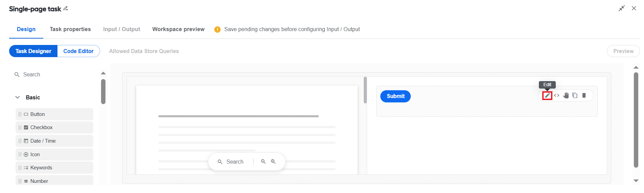
Task: Collapse the dialog with the shrink arrows icon
Action: click(622, 8)
